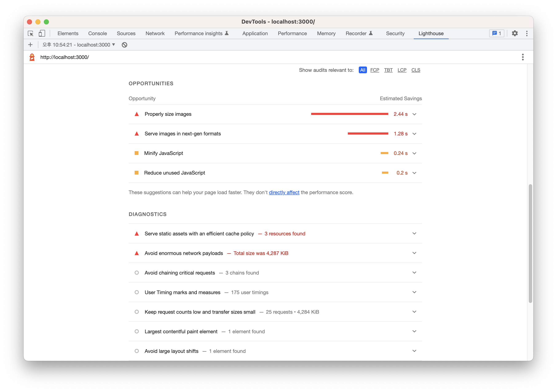Viewport: 557px width, 392px height.
Task: Expand the Minify JavaScript audit
Action: (x=414, y=153)
